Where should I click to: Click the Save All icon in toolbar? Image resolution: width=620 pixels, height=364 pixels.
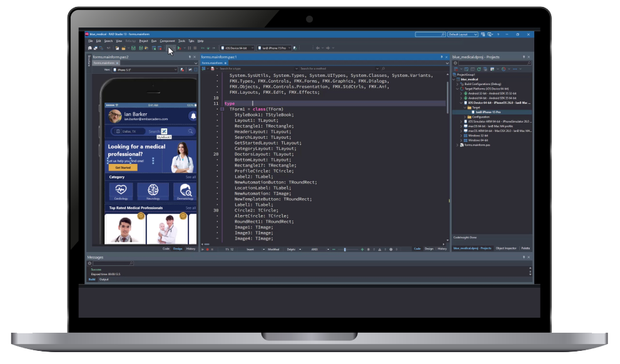pos(141,48)
